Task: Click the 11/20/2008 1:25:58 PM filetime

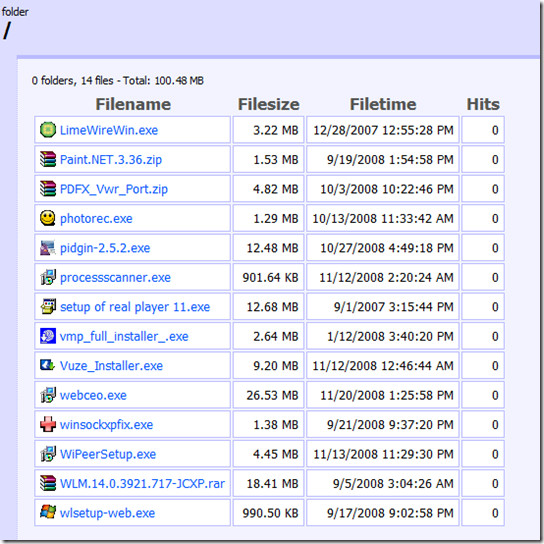Action: (387, 395)
